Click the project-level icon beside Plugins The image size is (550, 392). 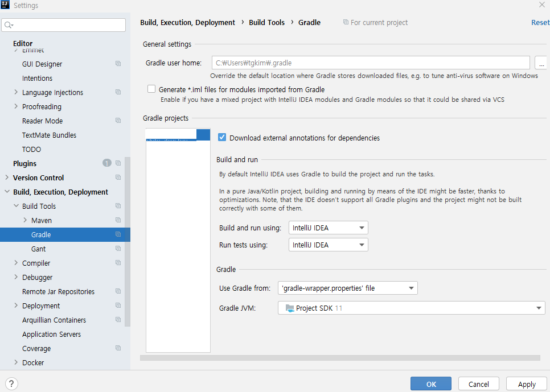coord(118,163)
